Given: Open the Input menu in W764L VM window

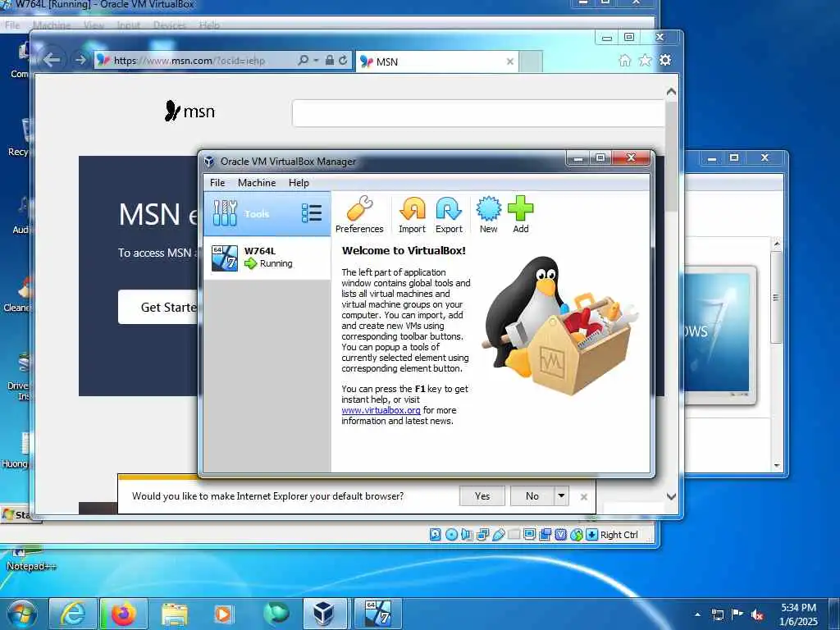Looking at the screenshot, I should [129, 25].
